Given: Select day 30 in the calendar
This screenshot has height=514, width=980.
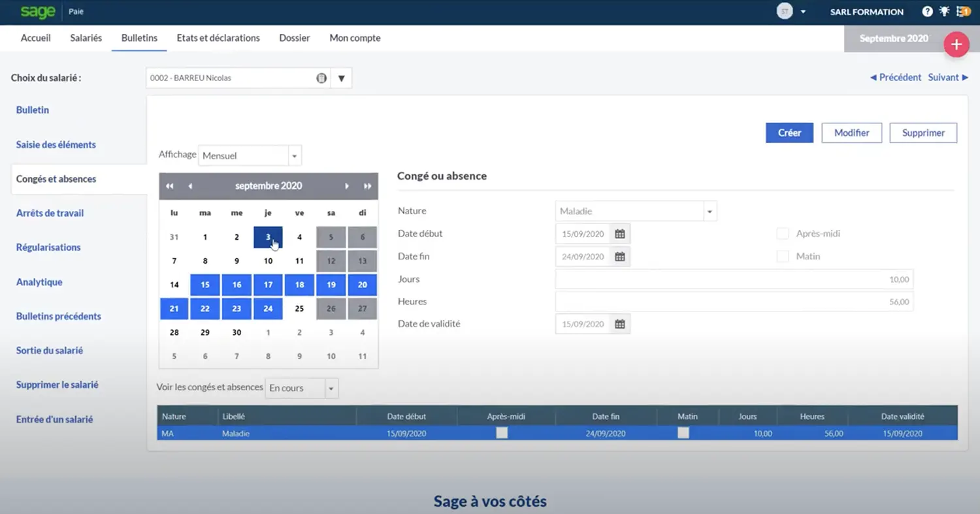Looking at the screenshot, I should (x=237, y=332).
